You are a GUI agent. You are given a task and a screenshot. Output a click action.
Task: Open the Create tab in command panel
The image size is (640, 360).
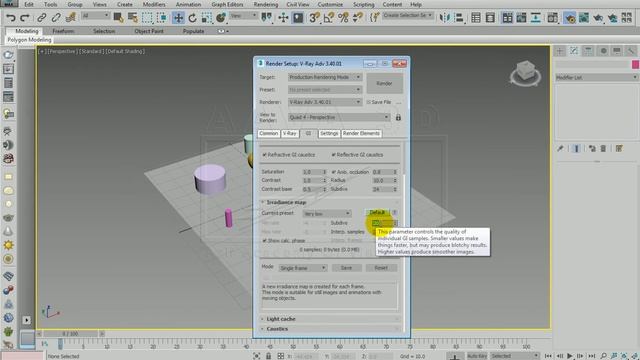click(x=560, y=51)
